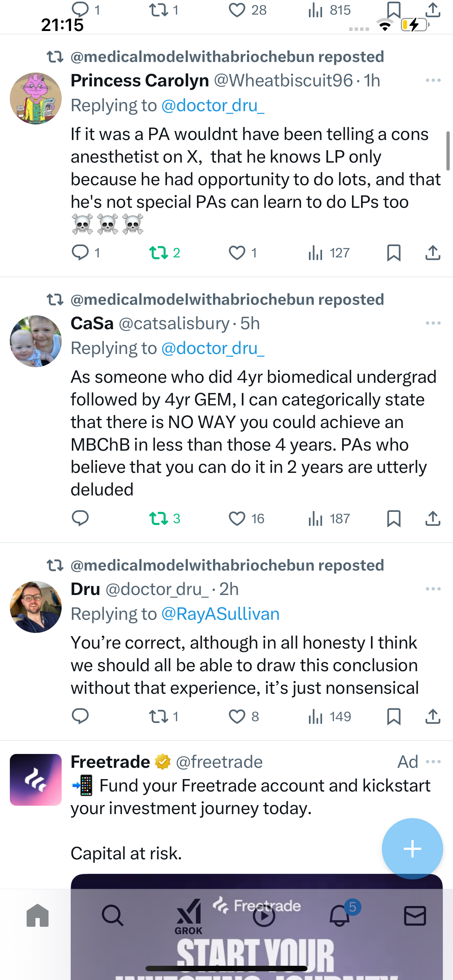Open the @RayASullivan mention link
The image size is (453, 980).
tap(220, 614)
